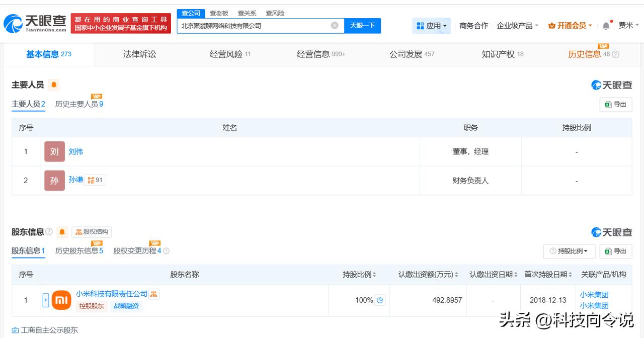Image resolution: width=644 pixels, height=338 pixels.
Task: Click the 工商自主公示股东 icon
Action: pos(15,330)
